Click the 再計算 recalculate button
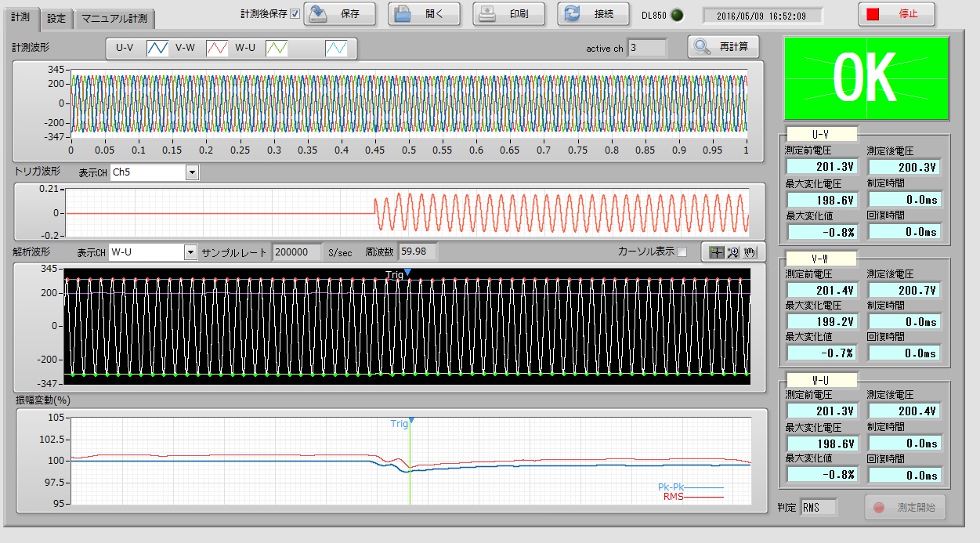Screen dimensions: 980x543 (x=724, y=47)
